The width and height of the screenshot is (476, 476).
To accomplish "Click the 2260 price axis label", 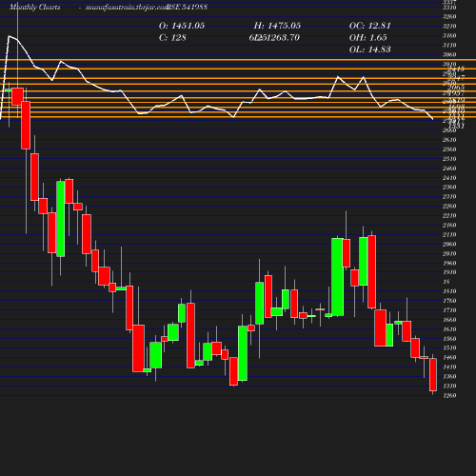I will pyautogui.click(x=449, y=206).
